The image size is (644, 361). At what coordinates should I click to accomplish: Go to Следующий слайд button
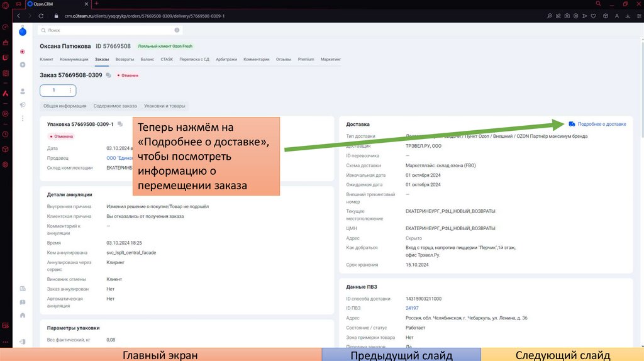pos(562,355)
